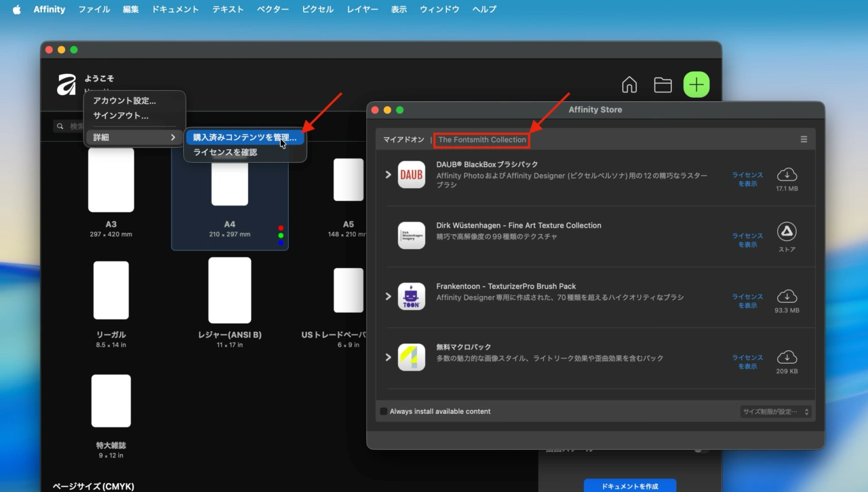Expand the 無料マクロパック row

click(389, 357)
